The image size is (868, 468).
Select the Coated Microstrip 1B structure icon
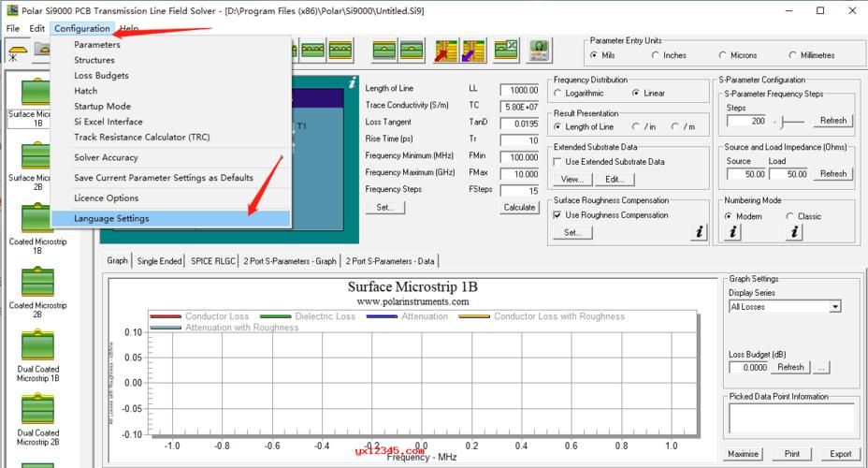tap(37, 219)
